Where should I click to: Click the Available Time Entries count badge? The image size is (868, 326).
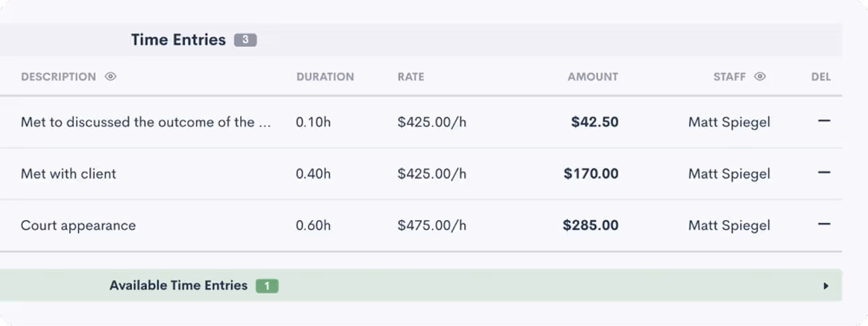pyautogui.click(x=266, y=286)
